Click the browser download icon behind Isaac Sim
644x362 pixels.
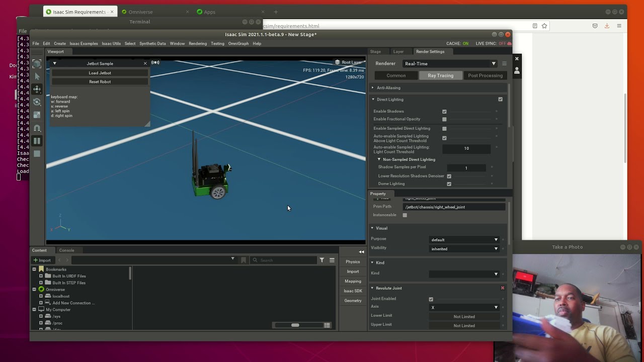pos(607,26)
